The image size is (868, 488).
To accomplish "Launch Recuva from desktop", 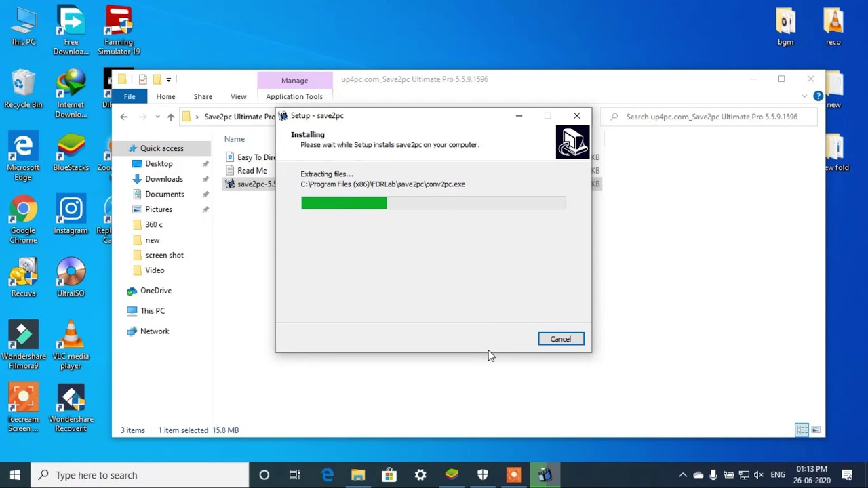I will [x=23, y=278].
